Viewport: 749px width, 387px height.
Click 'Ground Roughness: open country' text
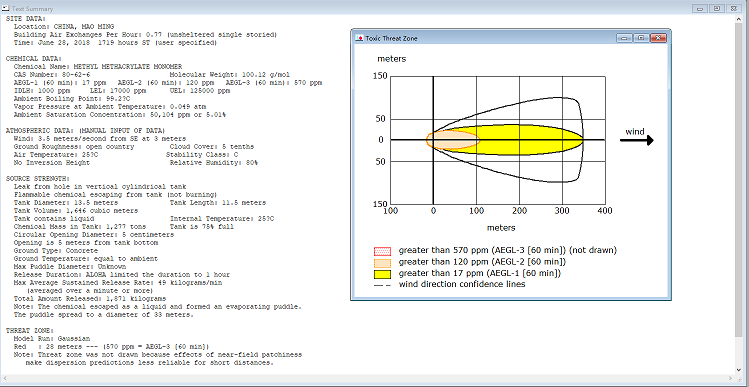74,147
